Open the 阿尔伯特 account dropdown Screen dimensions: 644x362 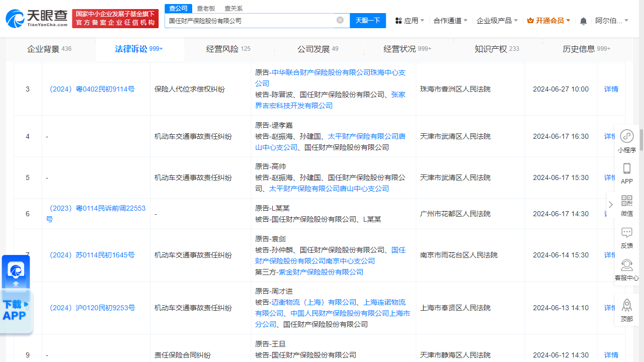click(x=611, y=20)
